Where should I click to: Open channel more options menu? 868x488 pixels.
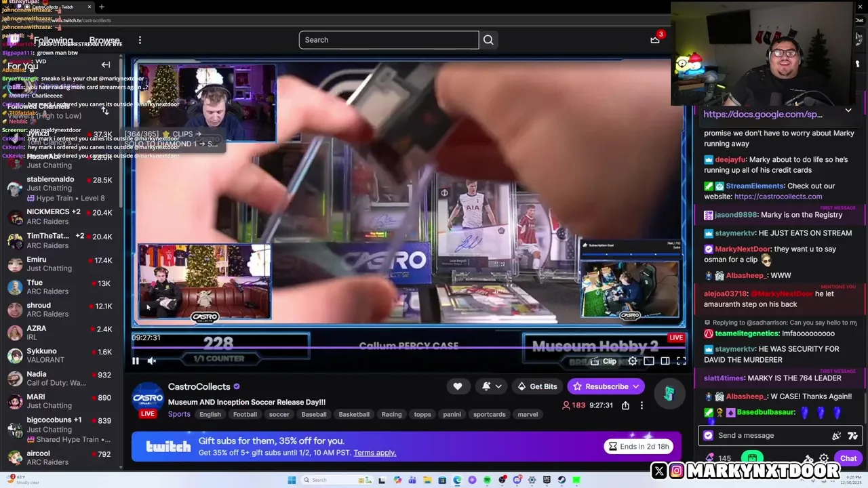pos(642,405)
